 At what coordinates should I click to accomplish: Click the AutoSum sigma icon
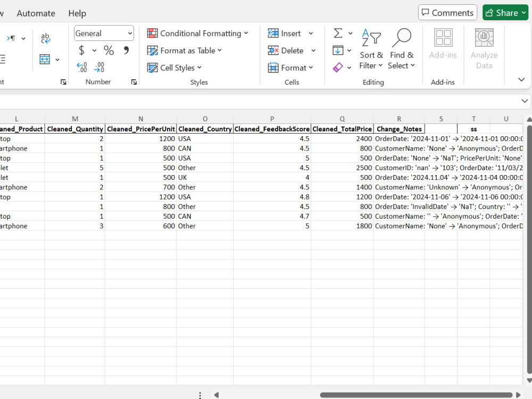(338, 33)
